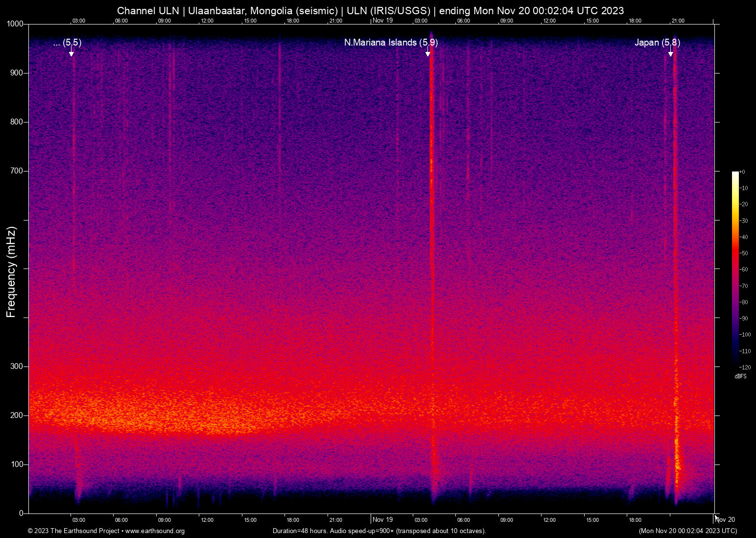Click the '-50' value on the color scale
This screenshot has height=538, width=756.
tap(744, 253)
